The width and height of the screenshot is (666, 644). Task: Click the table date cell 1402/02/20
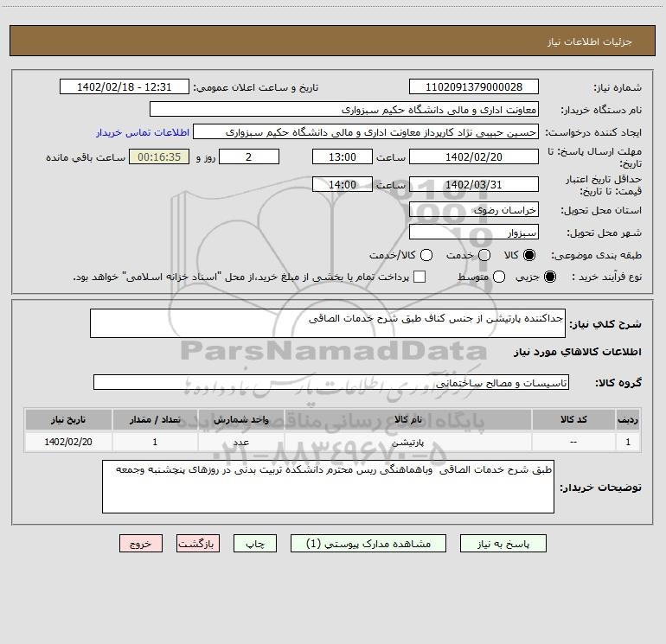[68, 443]
